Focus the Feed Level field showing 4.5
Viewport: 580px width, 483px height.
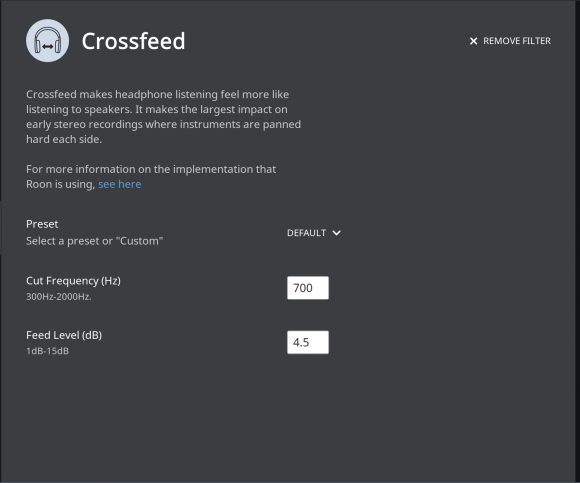pos(308,342)
